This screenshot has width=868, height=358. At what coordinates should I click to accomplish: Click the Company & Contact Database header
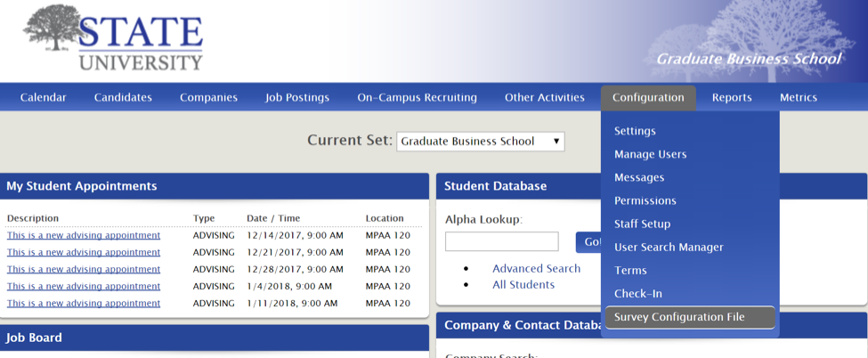coord(519,325)
